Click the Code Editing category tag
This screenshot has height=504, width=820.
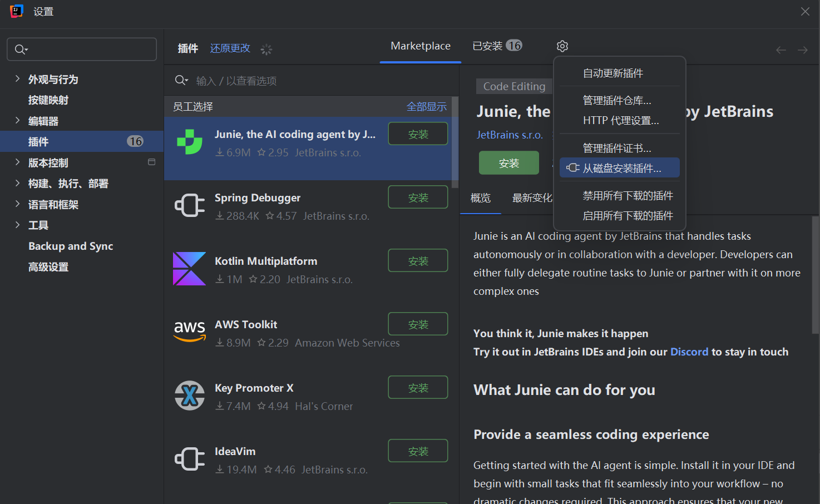[514, 86]
